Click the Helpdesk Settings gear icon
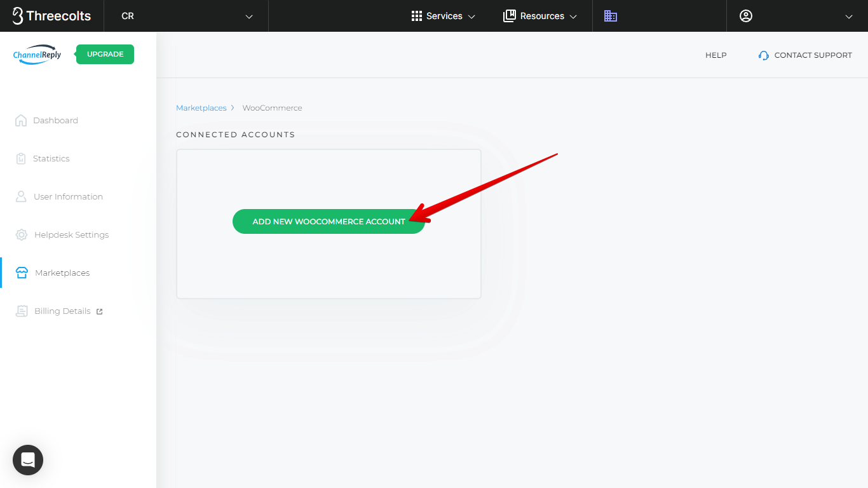The height and width of the screenshot is (488, 868). (x=22, y=234)
